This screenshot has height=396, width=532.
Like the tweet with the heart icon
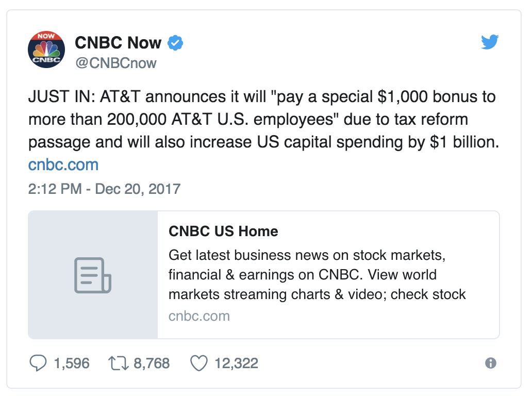[198, 364]
